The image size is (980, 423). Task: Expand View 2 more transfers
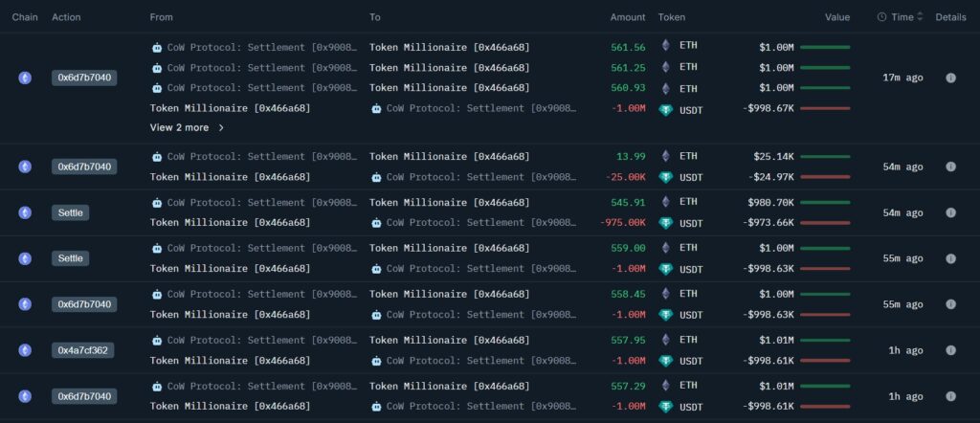pyautogui.click(x=187, y=127)
